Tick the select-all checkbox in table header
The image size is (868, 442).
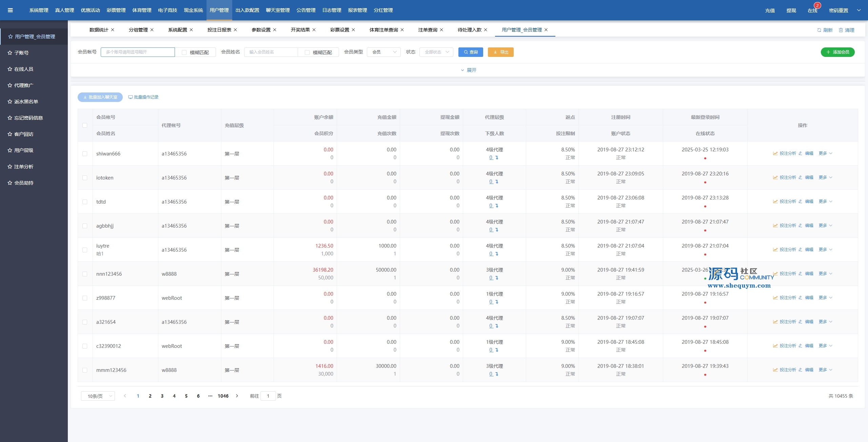coord(85,125)
